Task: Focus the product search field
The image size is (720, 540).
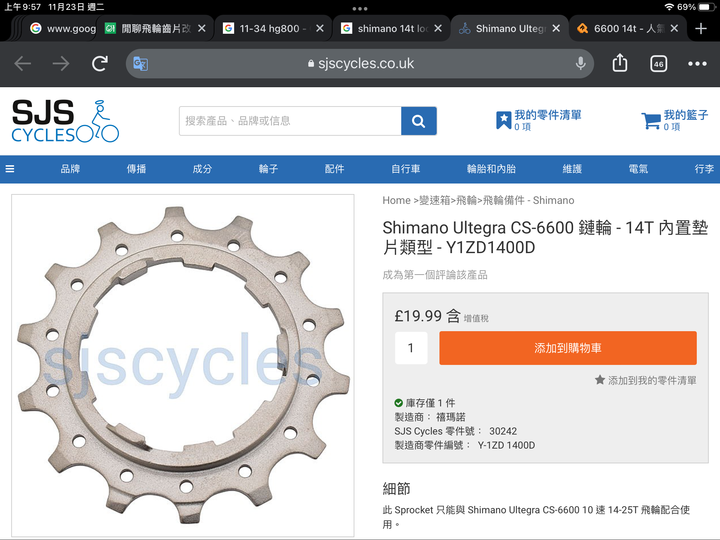Action: pyautogui.click(x=290, y=121)
